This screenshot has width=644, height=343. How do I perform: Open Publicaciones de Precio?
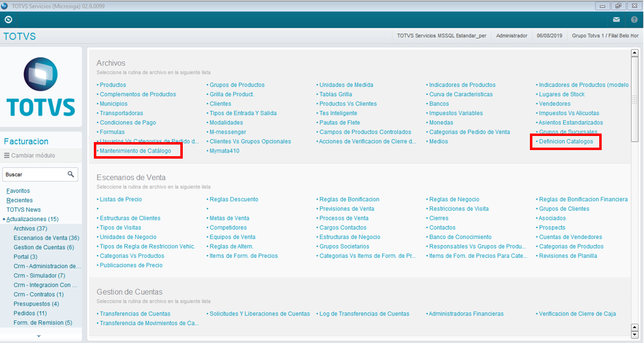pyautogui.click(x=131, y=265)
